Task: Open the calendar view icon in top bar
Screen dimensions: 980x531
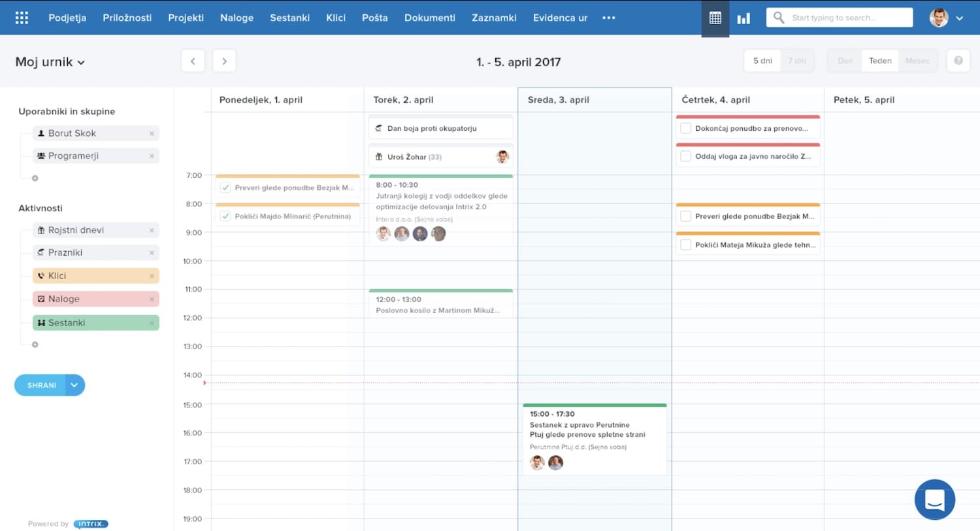Action: (x=715, y=18)
